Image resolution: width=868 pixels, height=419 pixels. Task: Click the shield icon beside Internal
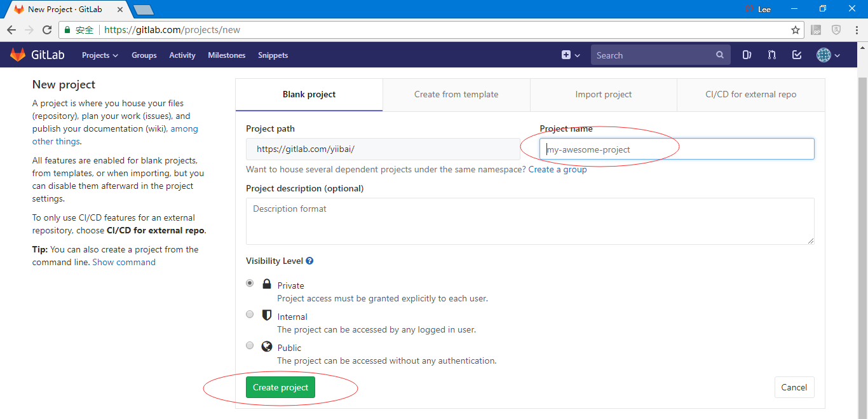[x=267, y=315]
